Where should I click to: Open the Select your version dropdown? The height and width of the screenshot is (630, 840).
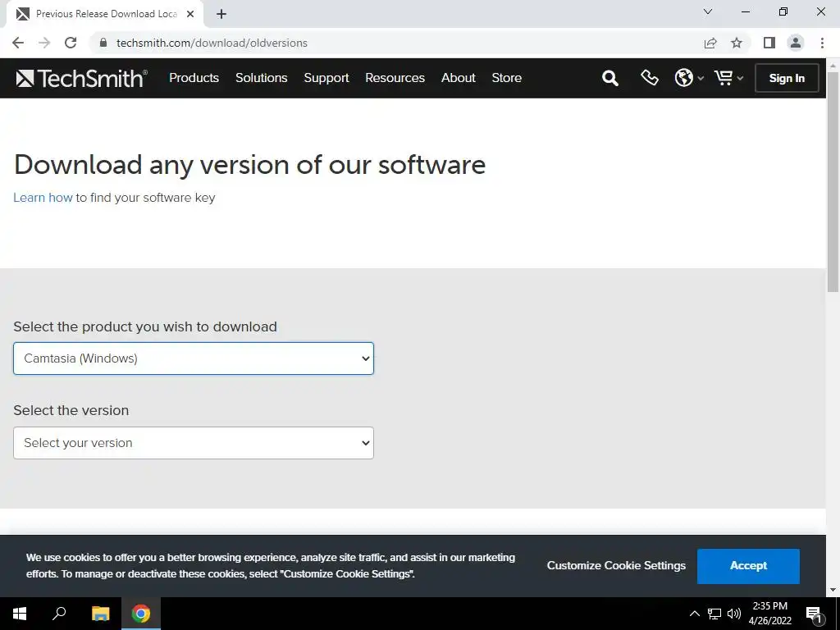point(194,443)
